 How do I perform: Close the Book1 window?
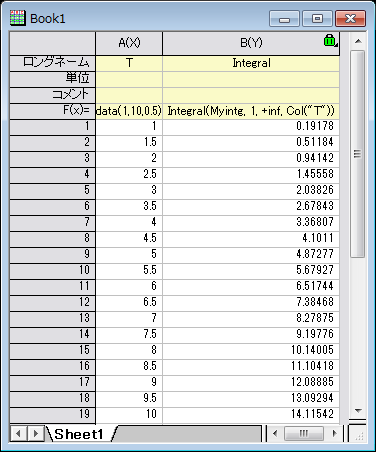350,19
